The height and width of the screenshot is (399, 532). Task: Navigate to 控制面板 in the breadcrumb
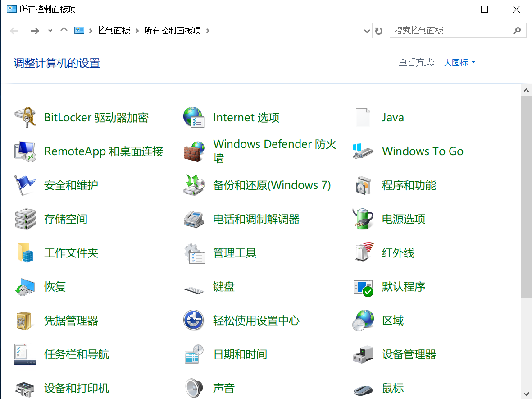point(114,31)
